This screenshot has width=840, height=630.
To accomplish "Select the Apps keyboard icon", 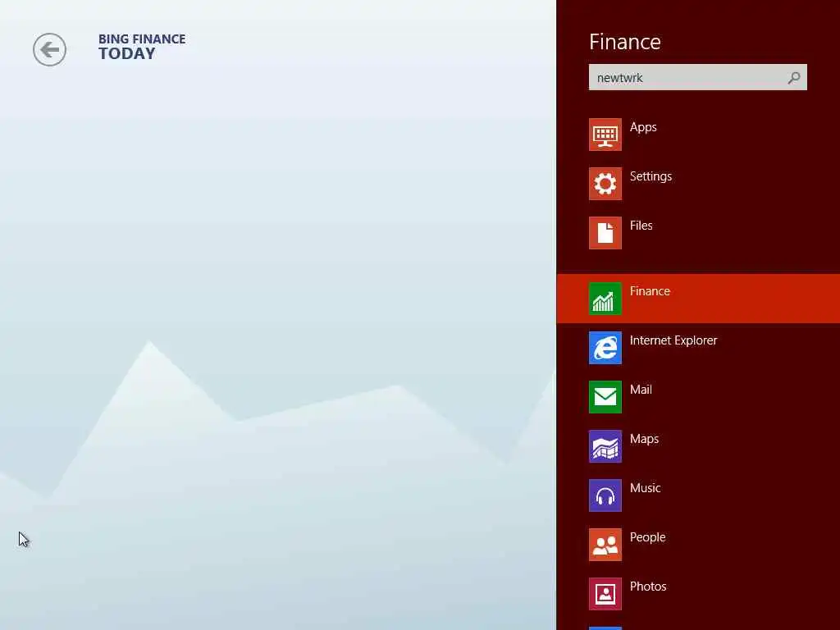I will (605, 135).
